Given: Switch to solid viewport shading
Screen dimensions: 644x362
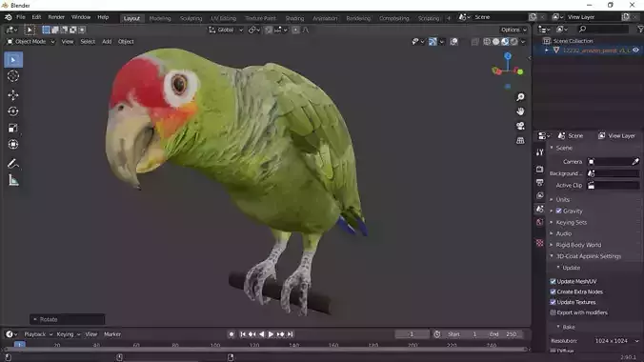Looking at the screenshot, I should pyautogui.click(x=495, y=42).
